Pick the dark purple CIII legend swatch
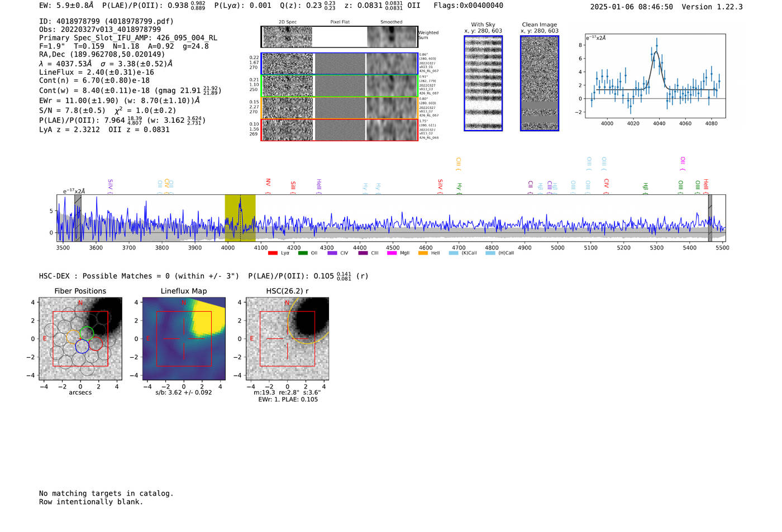 [x=363, y=253]
